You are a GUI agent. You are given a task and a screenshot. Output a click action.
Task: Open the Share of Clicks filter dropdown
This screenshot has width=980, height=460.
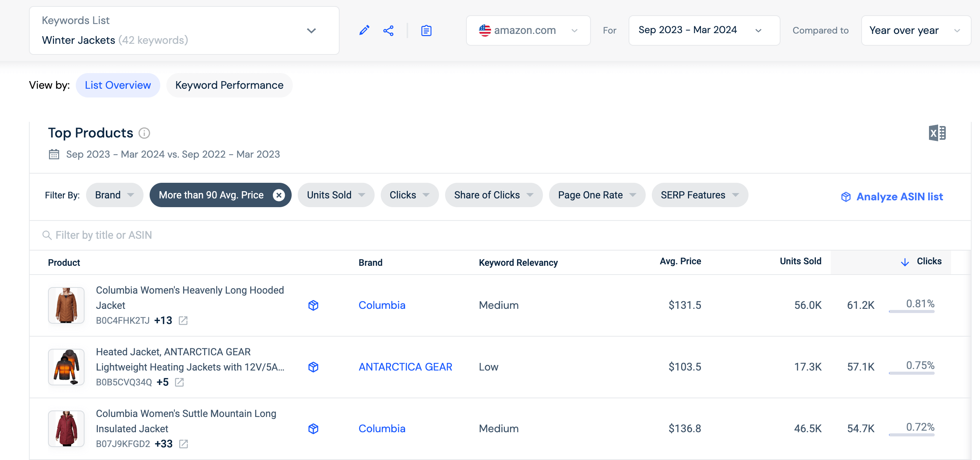point(494,195)
